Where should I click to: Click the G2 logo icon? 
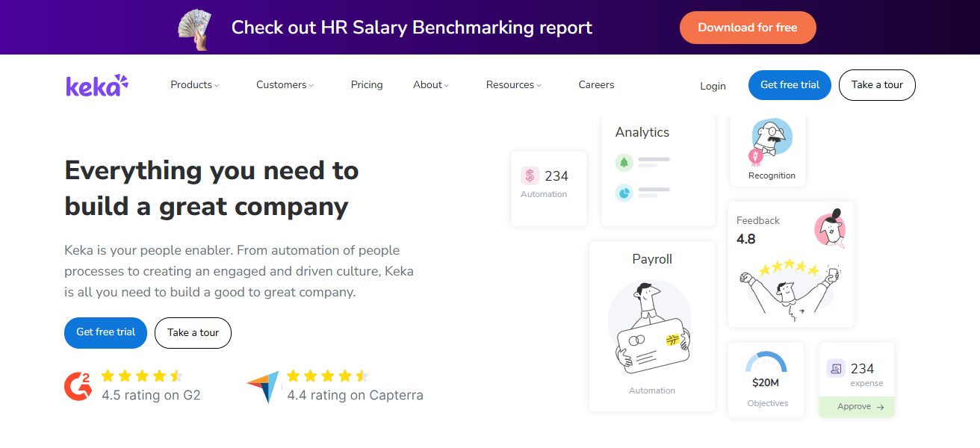pyautogui.click(x=78, y=385)
